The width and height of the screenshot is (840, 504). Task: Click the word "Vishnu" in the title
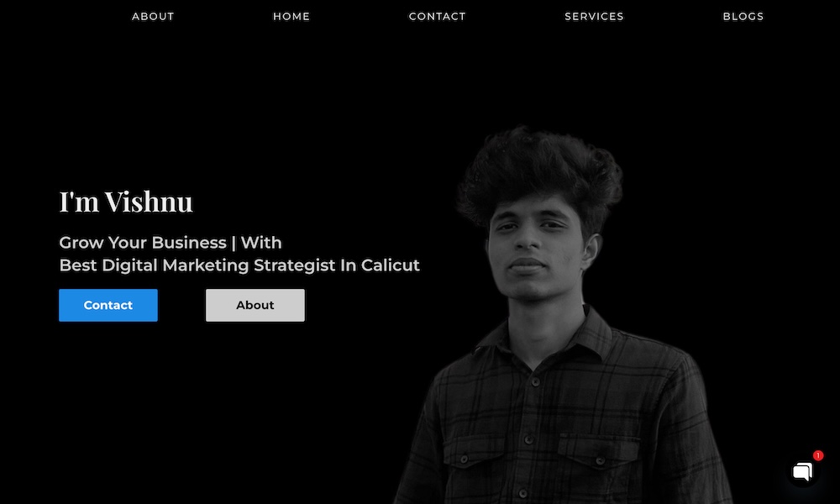pyautogui.click(x=149, y=202)
